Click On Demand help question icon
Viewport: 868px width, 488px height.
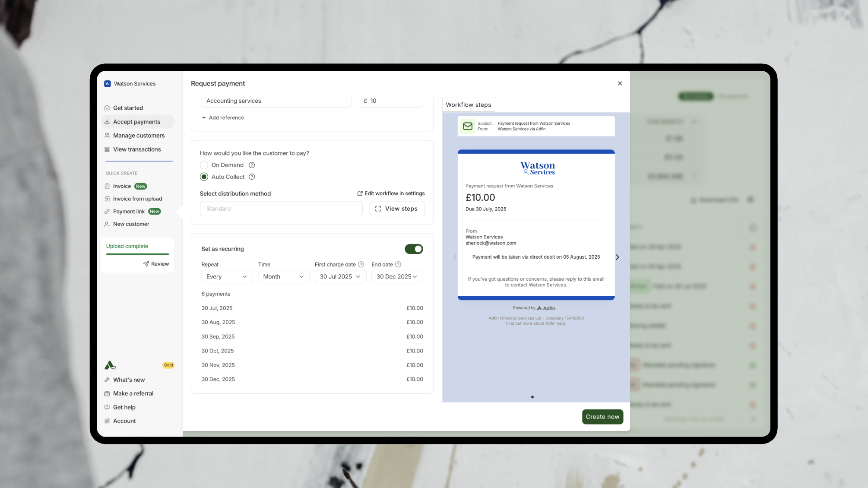[252, 165]
